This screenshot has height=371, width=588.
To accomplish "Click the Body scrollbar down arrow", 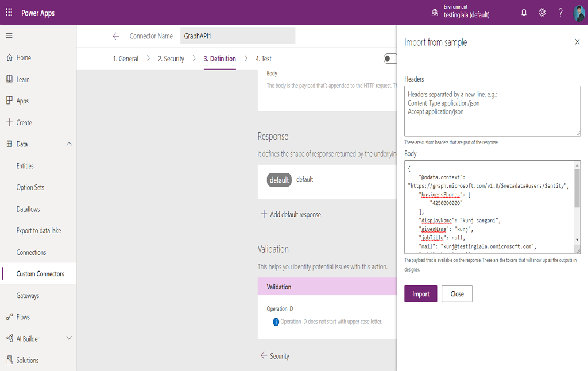I will [577, 239].
